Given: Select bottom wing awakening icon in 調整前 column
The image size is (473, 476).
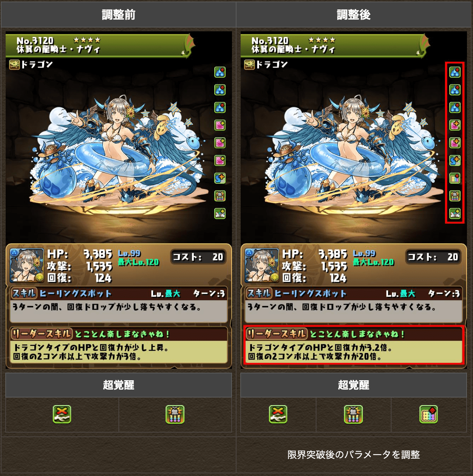Looking at the screenshot, I should point(220,213).
